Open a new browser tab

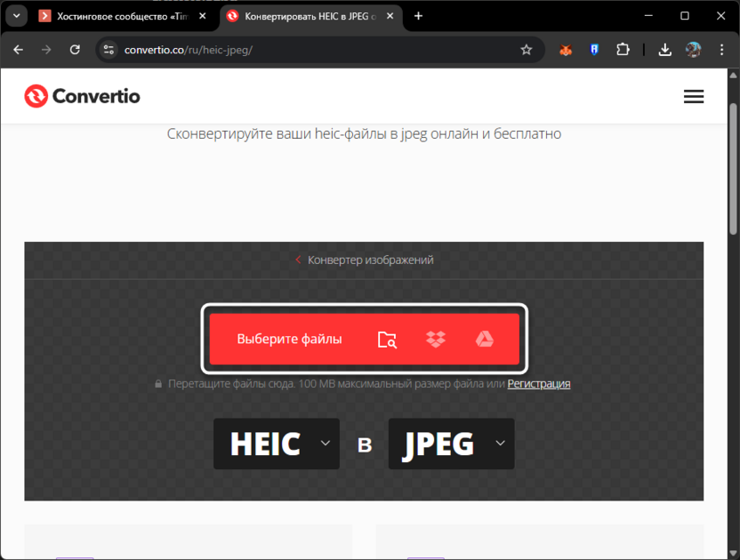[x=418, y=15]
